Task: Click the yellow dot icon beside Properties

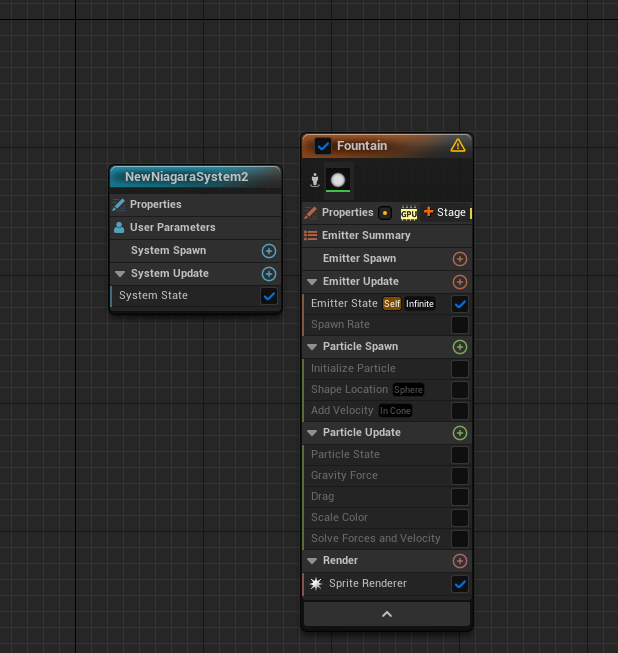Action: [x=385, y=213]
